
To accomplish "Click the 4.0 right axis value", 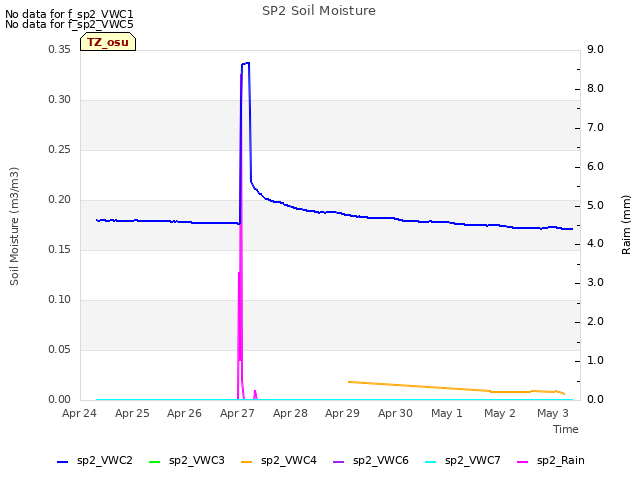I will click(596, 244).
